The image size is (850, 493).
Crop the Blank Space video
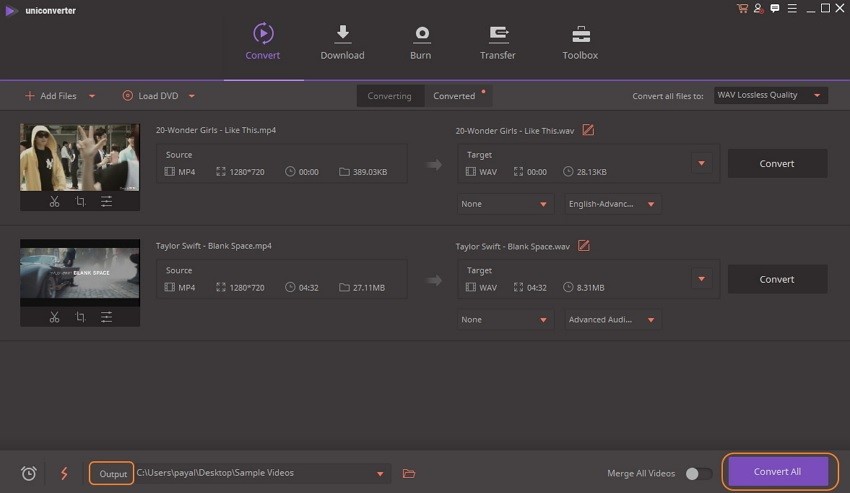pos(80,317)
